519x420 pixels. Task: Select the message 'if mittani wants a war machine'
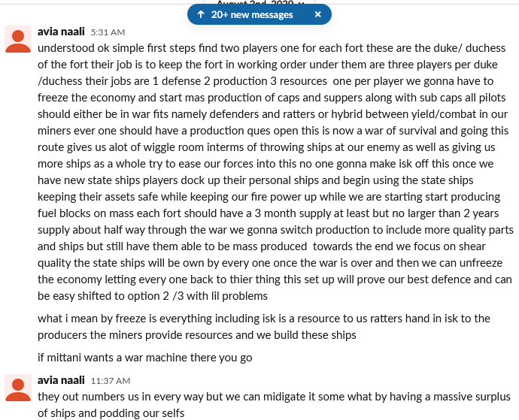tap(145, 358)
